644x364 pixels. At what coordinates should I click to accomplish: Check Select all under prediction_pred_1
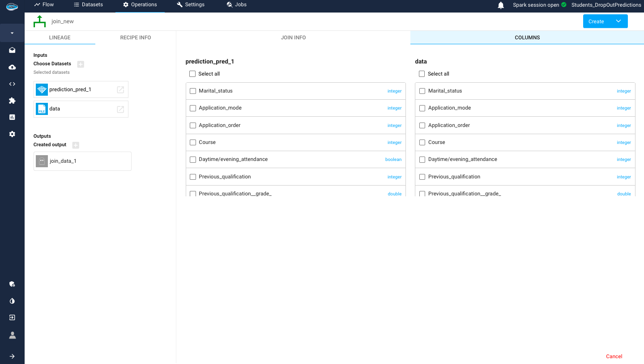(192, 74)
